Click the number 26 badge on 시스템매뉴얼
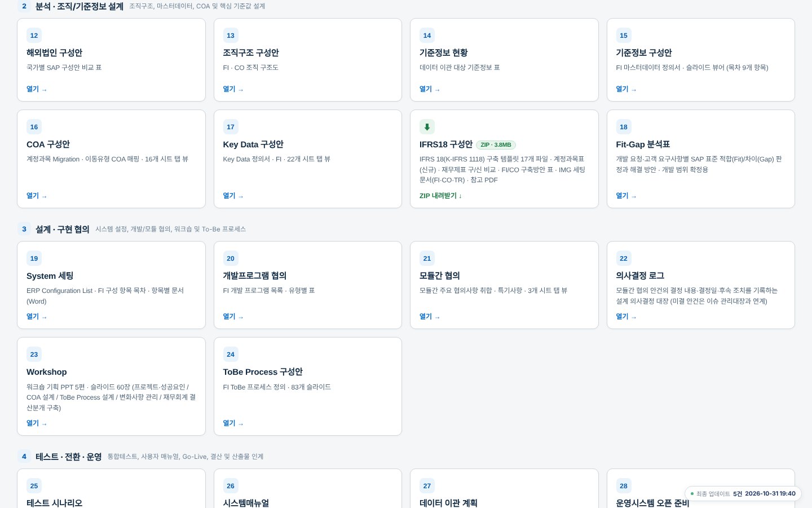 [231, 486]
